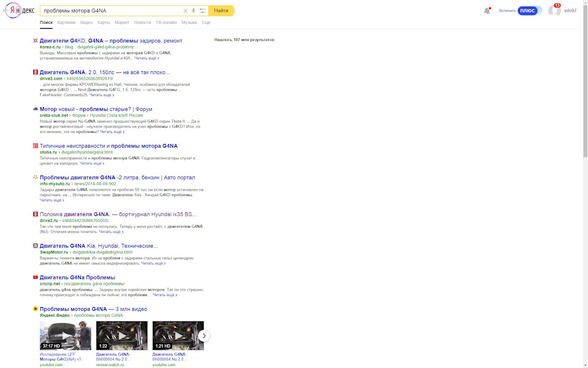Viewport: 588px width, 368px height.
Task: Click the otoba.ru domain link
Action: pos(48,152)
